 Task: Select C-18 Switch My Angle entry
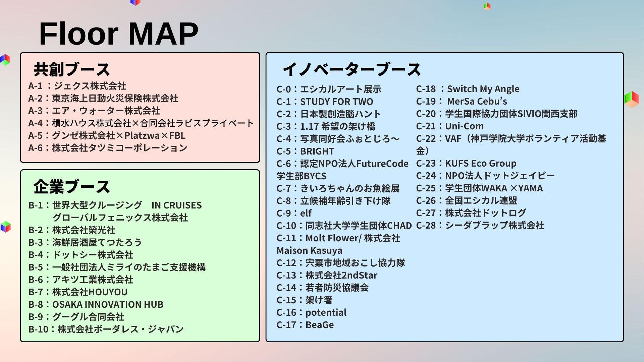tap(468, 89)
